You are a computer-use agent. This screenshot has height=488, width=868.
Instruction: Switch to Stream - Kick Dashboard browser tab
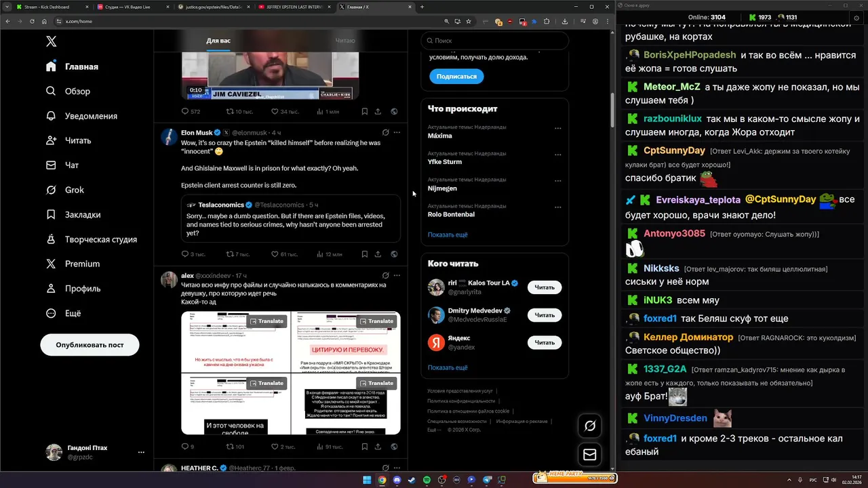click(49, 7)
